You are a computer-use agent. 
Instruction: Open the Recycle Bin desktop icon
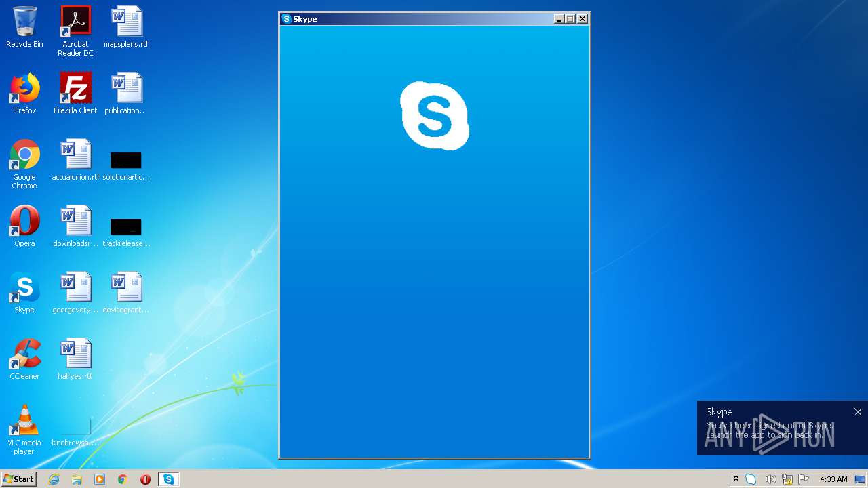(x=24, y=27)
